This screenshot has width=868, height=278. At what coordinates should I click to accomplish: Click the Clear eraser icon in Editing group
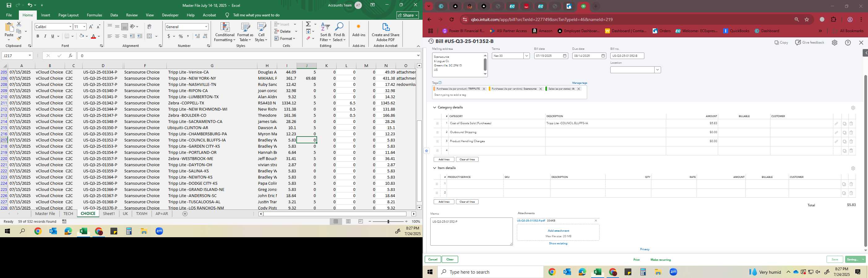308,38
